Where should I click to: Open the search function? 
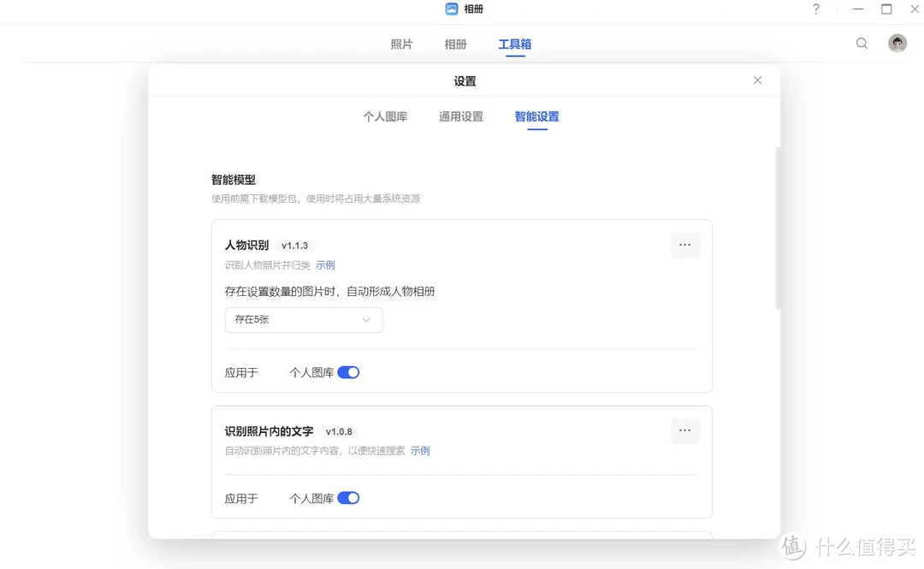[x=862, y=43]
